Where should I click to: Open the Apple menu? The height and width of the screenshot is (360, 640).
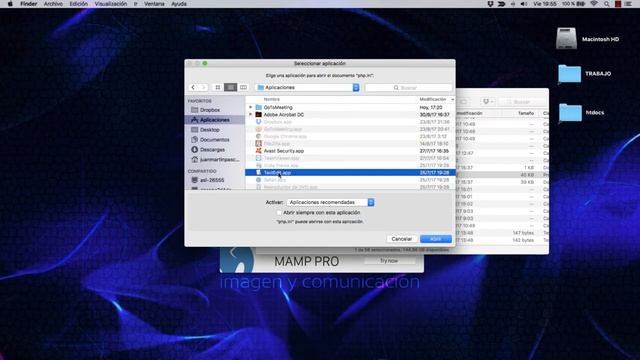point(10,4)
